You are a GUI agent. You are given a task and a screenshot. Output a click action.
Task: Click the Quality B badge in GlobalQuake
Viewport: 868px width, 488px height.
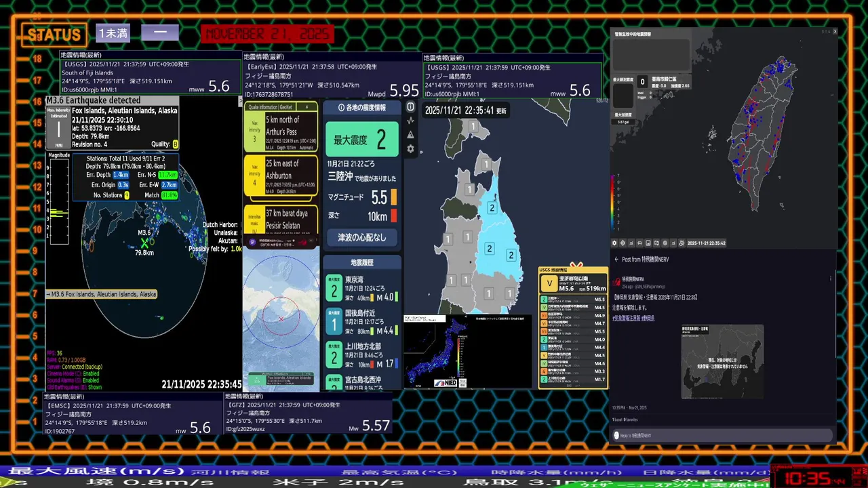(x=175, y=144)
